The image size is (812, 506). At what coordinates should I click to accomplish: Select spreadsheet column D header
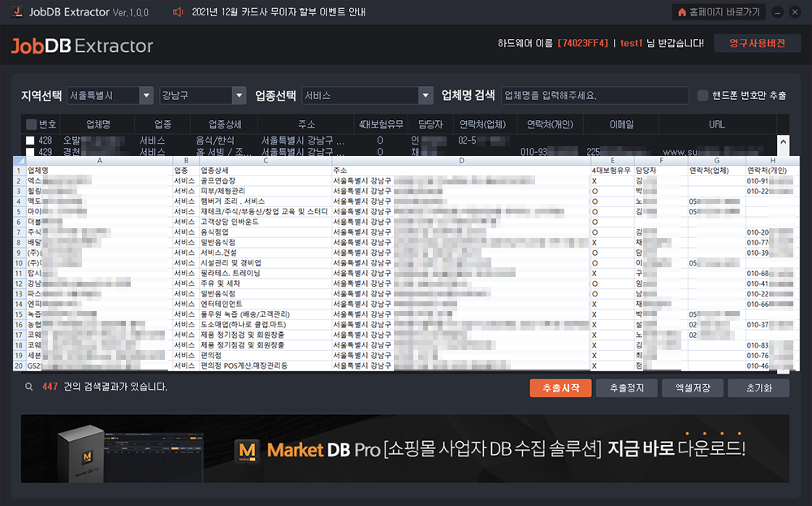point(461,161)
